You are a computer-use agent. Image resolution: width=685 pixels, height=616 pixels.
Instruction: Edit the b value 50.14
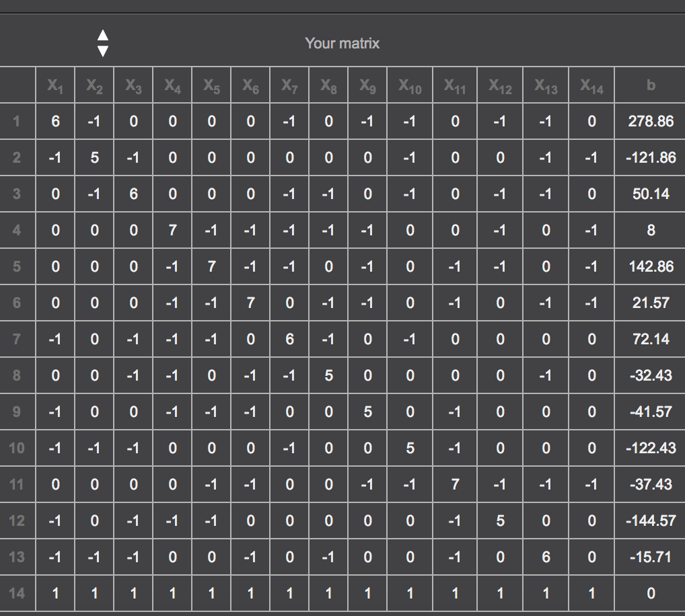tap(650, 194)
